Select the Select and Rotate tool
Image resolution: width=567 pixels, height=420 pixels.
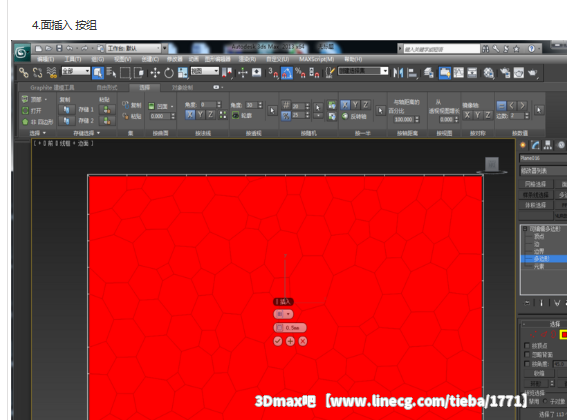[169, 73]
